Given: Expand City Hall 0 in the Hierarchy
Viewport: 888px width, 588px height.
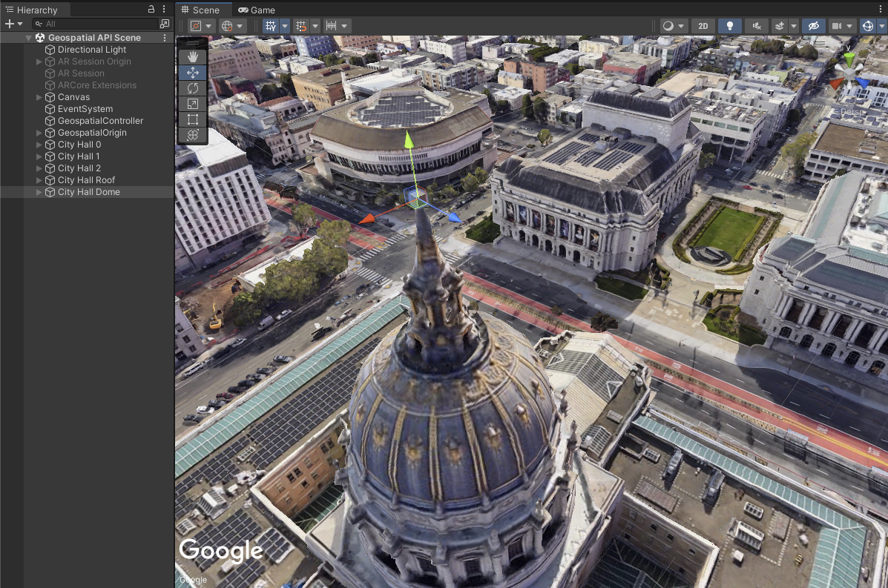Looking at the screenshot, I should [39, 144].
